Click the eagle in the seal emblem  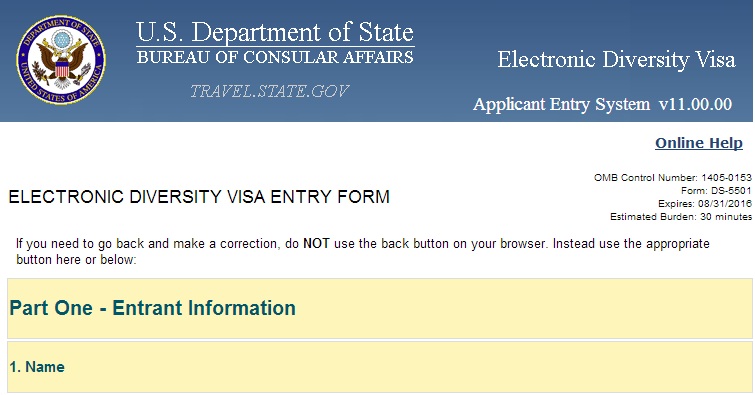click(62, 60)
